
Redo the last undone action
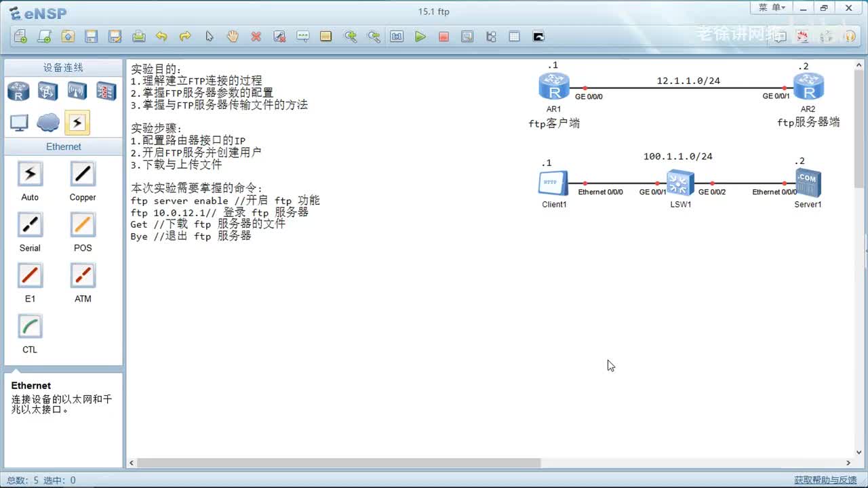tap(185, 37)
